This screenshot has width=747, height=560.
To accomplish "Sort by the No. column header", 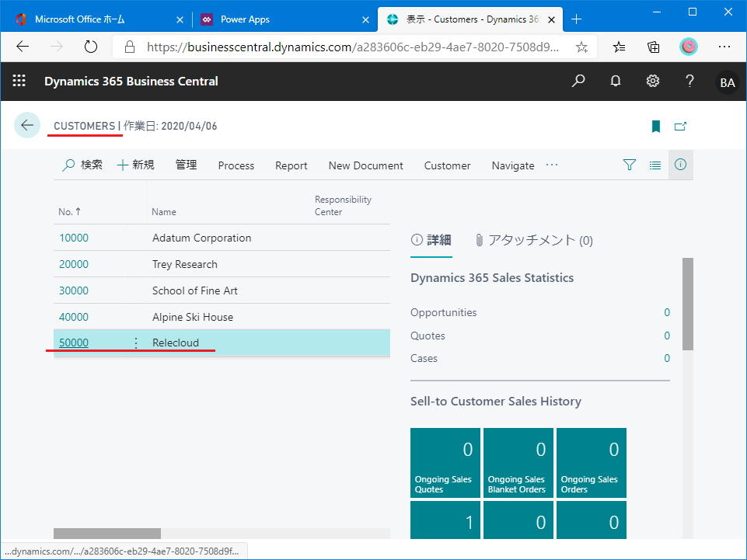I will pyautogui.click(x=69, y=212).
